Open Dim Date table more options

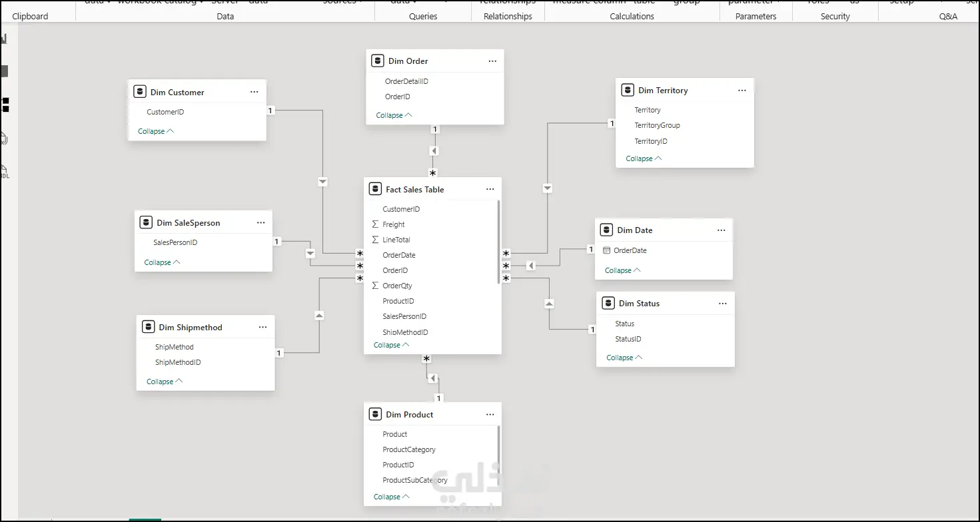721,230
